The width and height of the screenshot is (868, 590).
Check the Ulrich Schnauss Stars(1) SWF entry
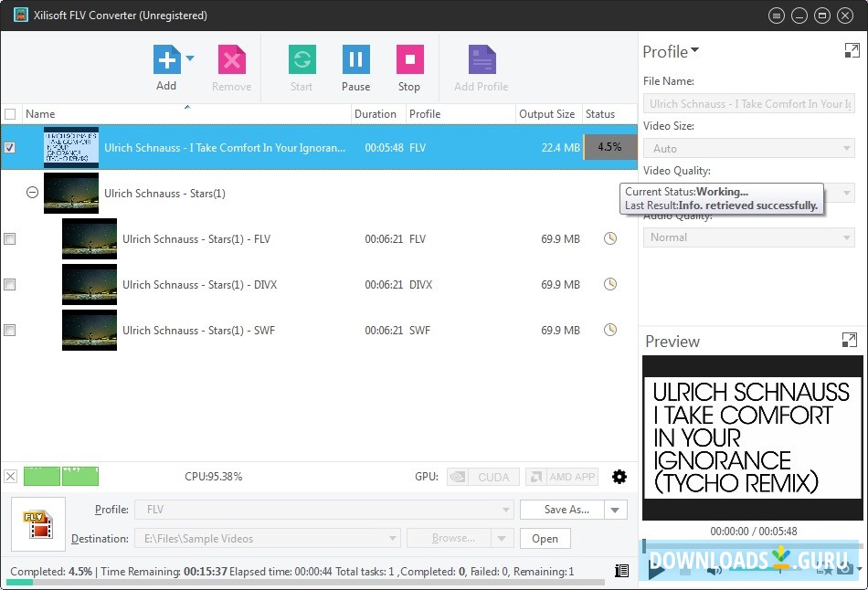[10, 330]
